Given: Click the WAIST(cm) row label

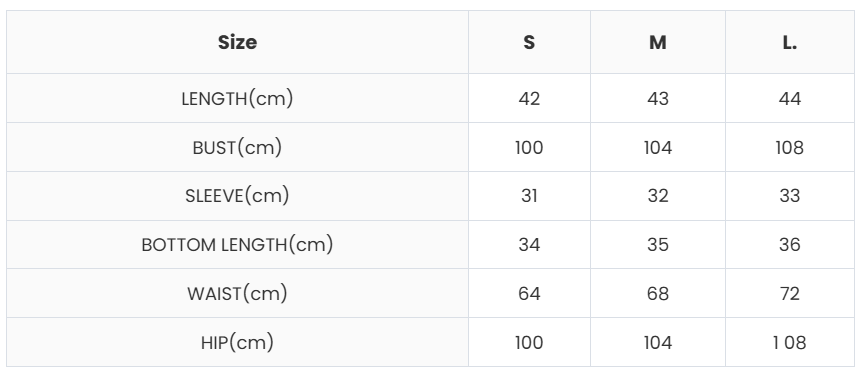Looking at the screenshot, I should click(x=237, y=294).
